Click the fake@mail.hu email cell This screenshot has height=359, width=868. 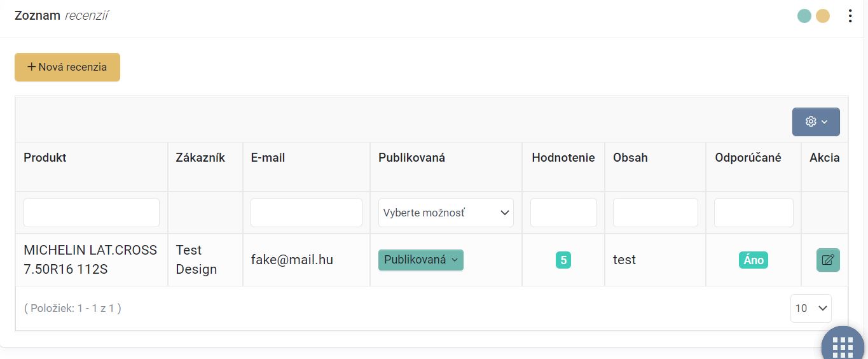292,260
